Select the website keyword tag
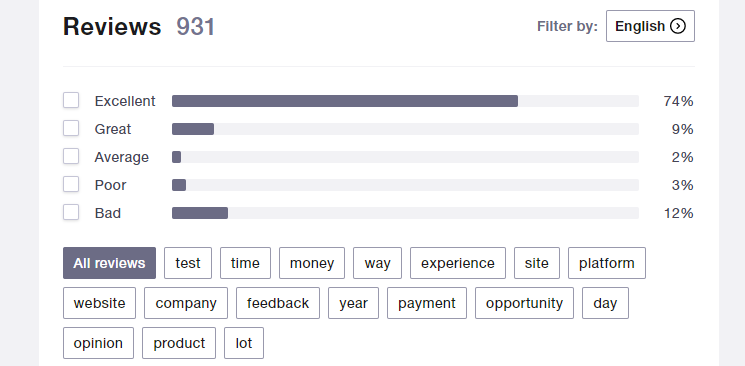This screenshot has width=745, height=366. [99, 303]
